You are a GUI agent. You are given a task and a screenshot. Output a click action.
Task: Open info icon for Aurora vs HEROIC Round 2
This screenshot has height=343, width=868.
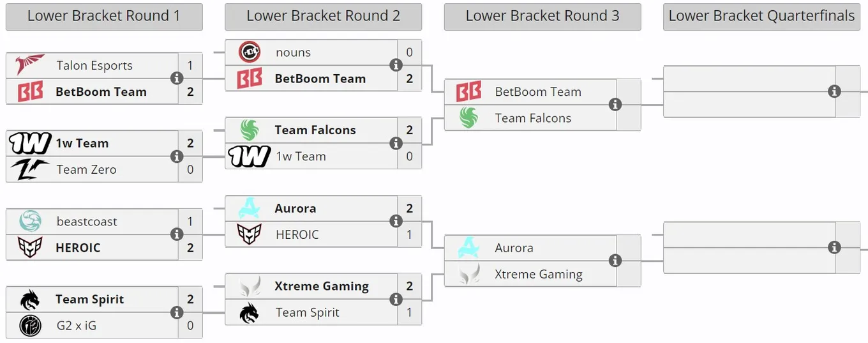tap(396, 221)
